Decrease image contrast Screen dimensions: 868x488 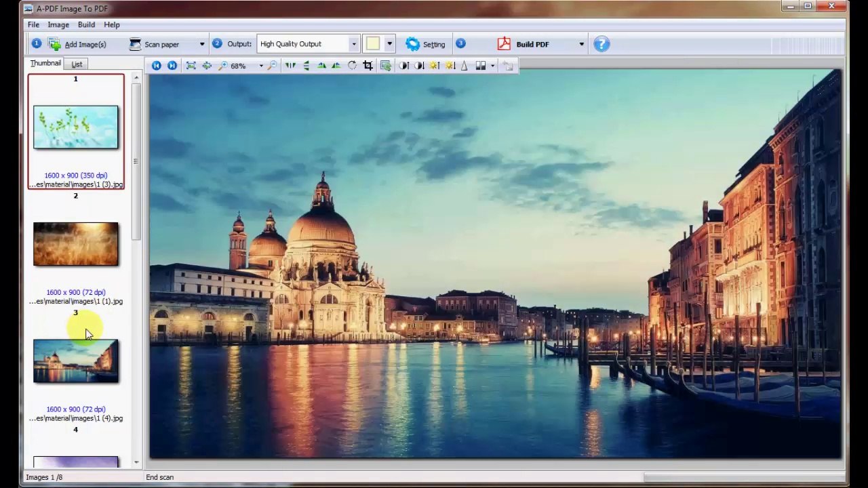[x=419, y=66]
